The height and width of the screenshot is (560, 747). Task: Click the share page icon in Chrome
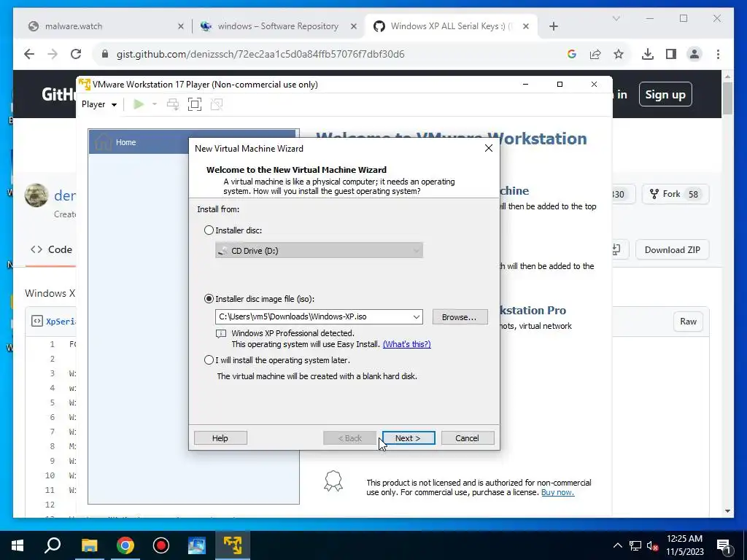pos(595,54)
